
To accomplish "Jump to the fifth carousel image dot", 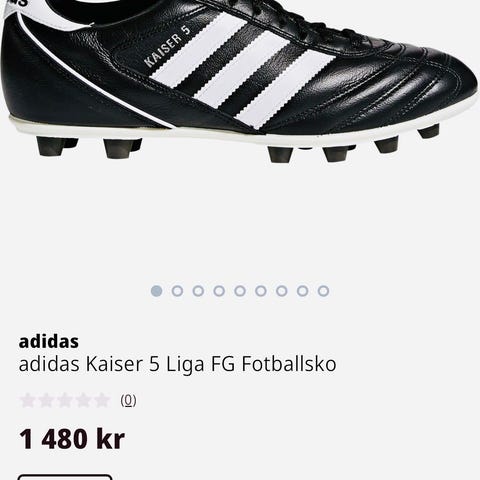I will (240, 291).
